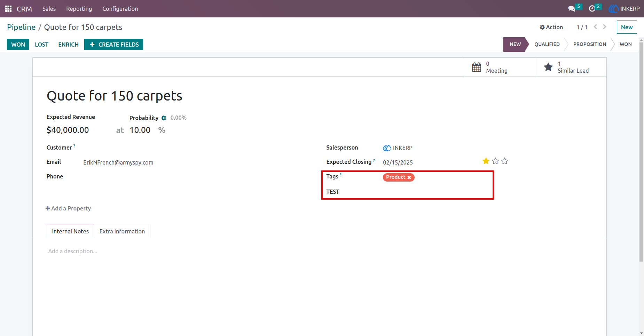Select the NEW stage in statusbar
This screenshot has height=336, width=644.
515,44
